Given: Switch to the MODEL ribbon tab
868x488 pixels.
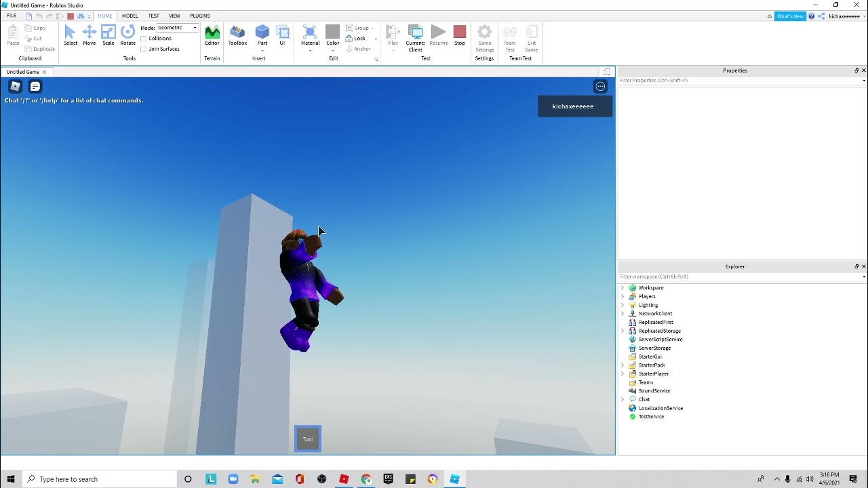Looking at the screenshot, I should [130, 16].
